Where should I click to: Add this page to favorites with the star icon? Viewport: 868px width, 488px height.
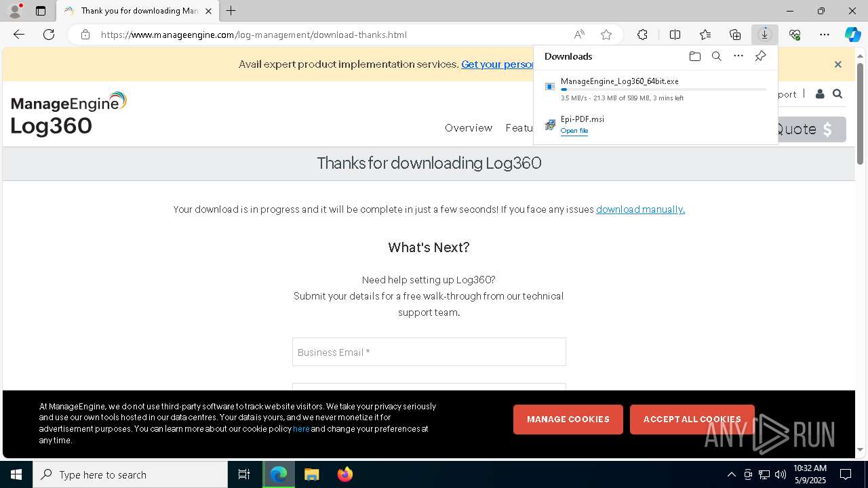click(x=606, y=35)
